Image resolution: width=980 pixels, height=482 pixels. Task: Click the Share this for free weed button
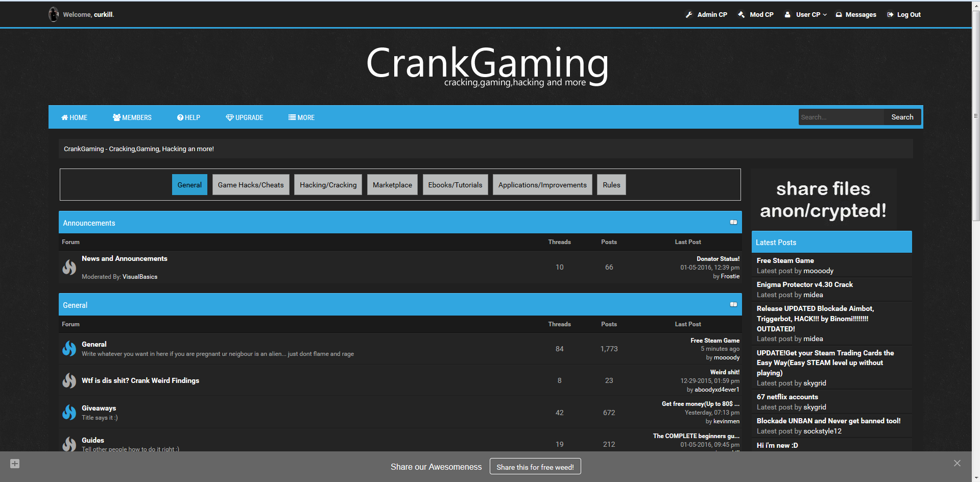[535, 467]
